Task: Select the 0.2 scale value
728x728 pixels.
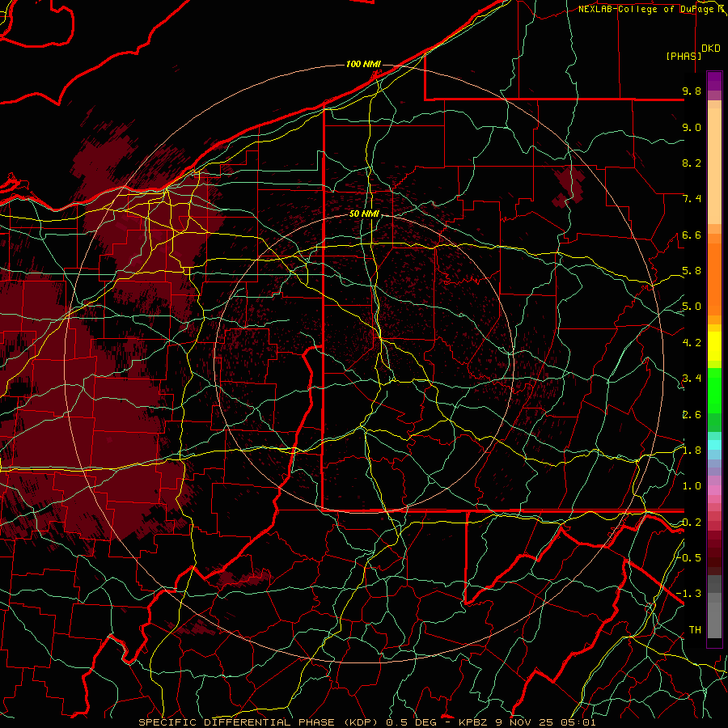Action: click(692, 523)
